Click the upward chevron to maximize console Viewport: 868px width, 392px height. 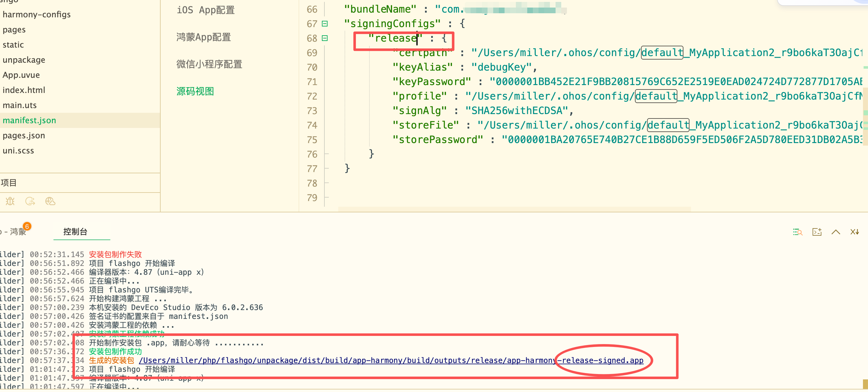click(x=836, y=232)
